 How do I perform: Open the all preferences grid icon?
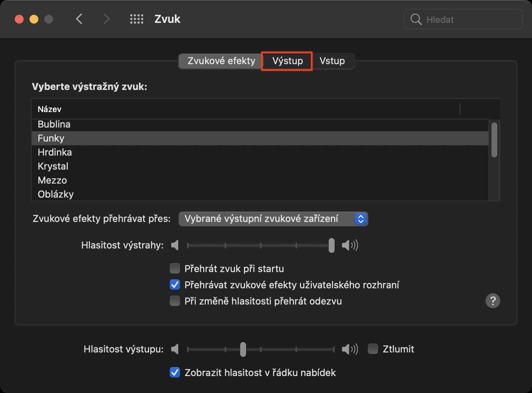[137, 19]
